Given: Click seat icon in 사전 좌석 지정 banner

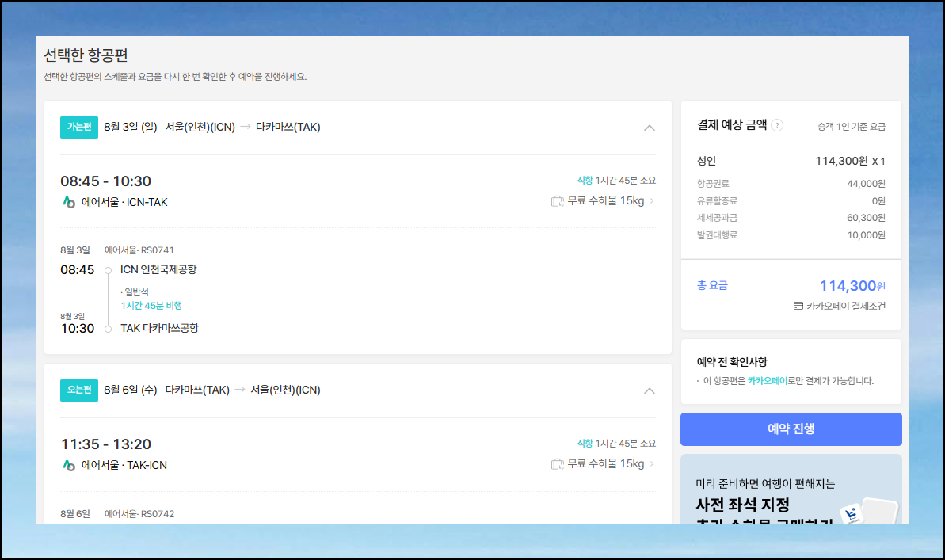Looking at the screenshot, I should point(852,514).
